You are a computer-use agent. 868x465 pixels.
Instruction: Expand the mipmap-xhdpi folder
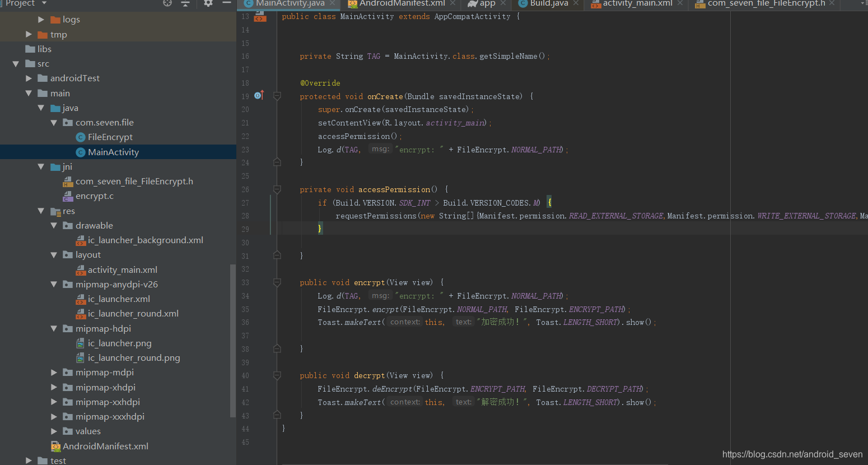[x=54, y=387]
